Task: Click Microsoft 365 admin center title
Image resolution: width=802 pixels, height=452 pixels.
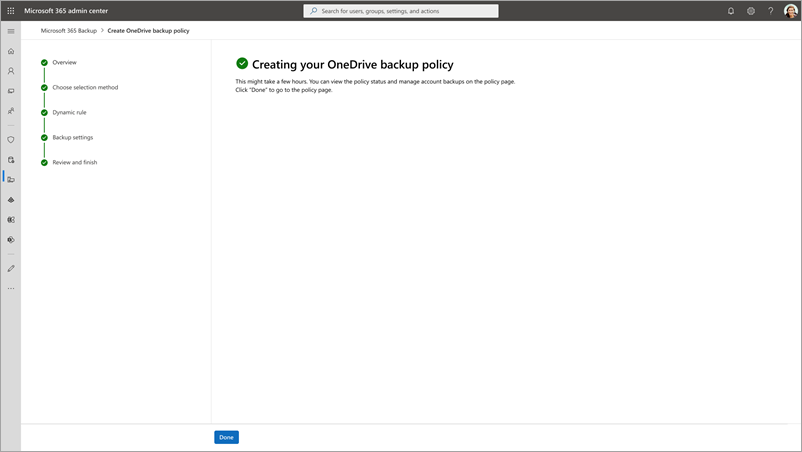Action: click(66, 11)
